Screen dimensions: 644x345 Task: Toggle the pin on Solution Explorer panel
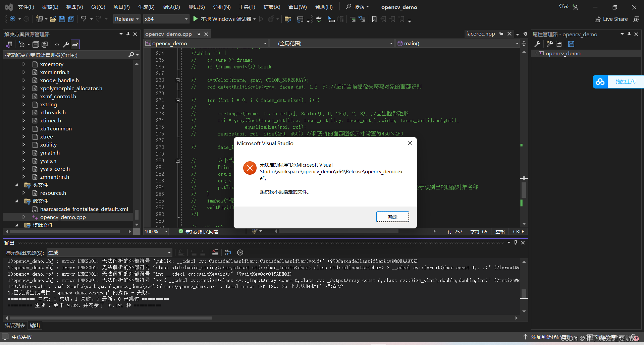pyautogui.click(x=127, y=34)
